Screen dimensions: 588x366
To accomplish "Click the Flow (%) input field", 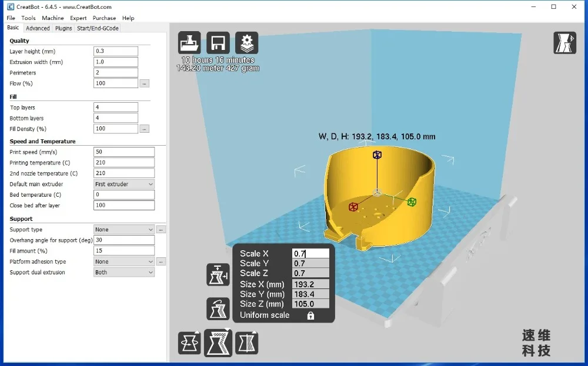I will (115, 83).
